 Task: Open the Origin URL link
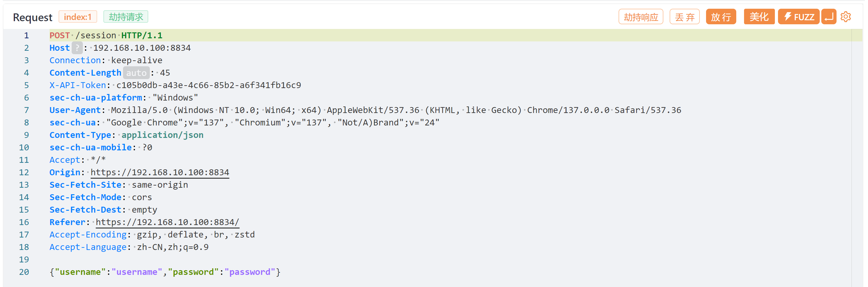[x=160, y=172]
